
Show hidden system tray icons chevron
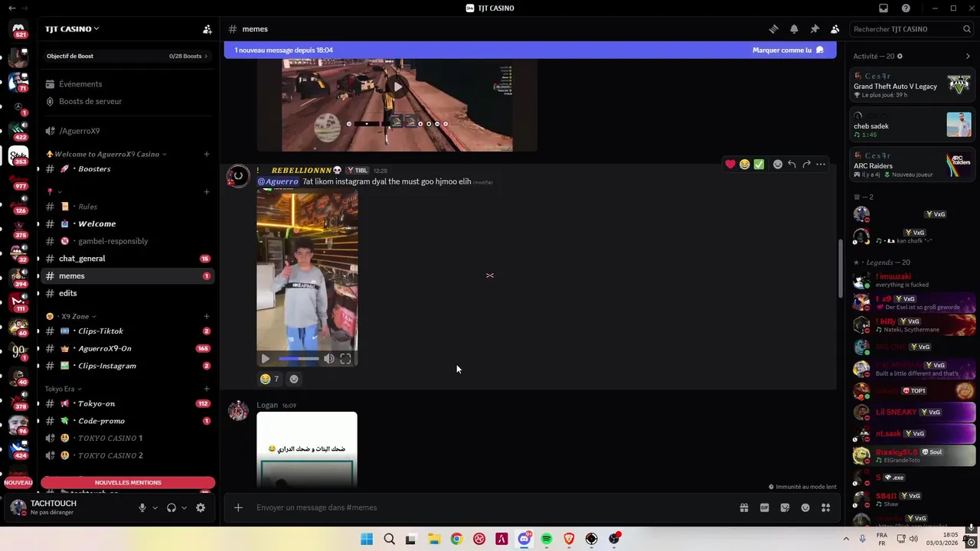(x=845, y=539)
